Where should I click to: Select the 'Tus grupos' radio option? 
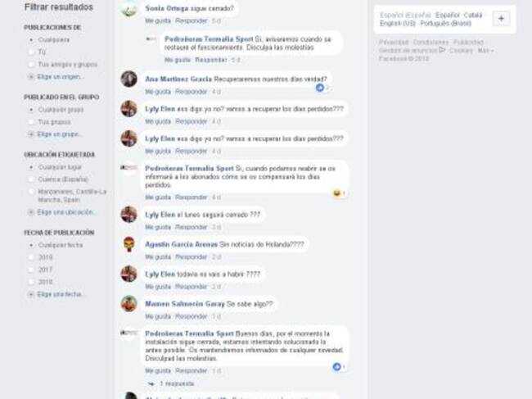tap(31, 122)
